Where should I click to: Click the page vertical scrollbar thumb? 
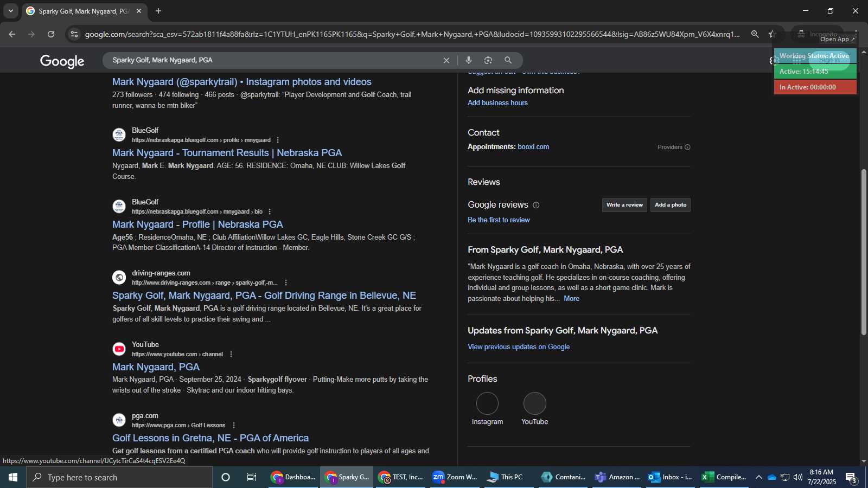[x=864, y=252]
